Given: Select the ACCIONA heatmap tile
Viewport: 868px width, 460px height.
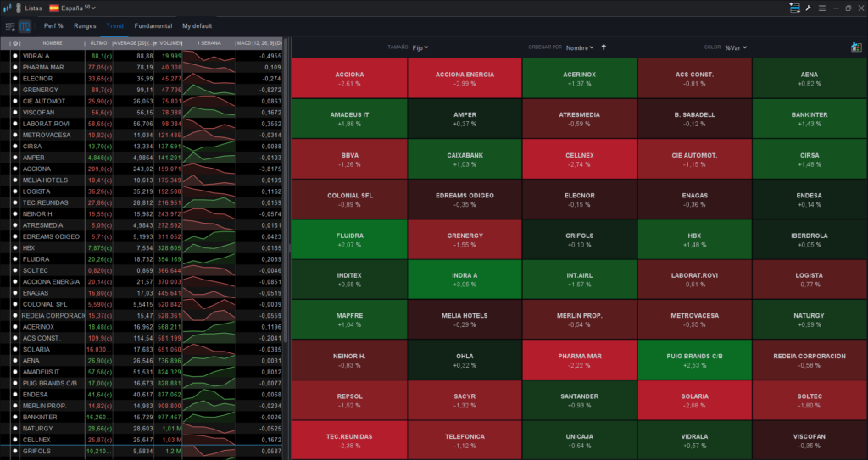Looking at the screenshot, I should pyautogui.click(x=349, y=79).
